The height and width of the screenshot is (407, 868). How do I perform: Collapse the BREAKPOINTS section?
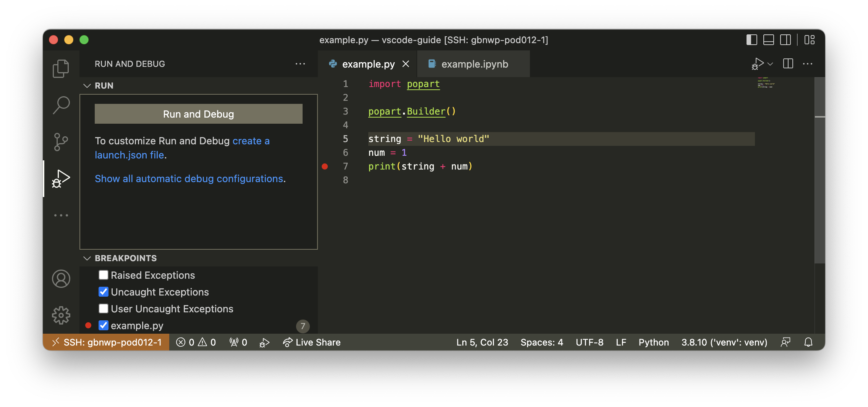[x=87, y=258]
